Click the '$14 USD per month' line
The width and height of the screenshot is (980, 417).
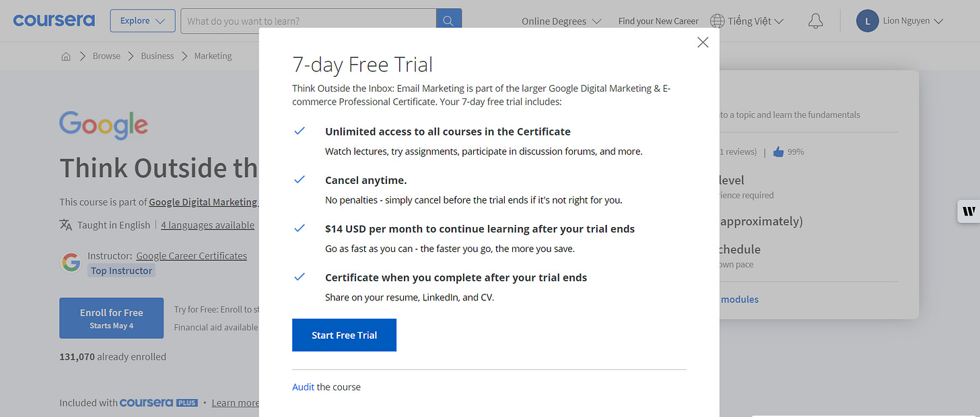pyautogui.click(x=480, y=229)
